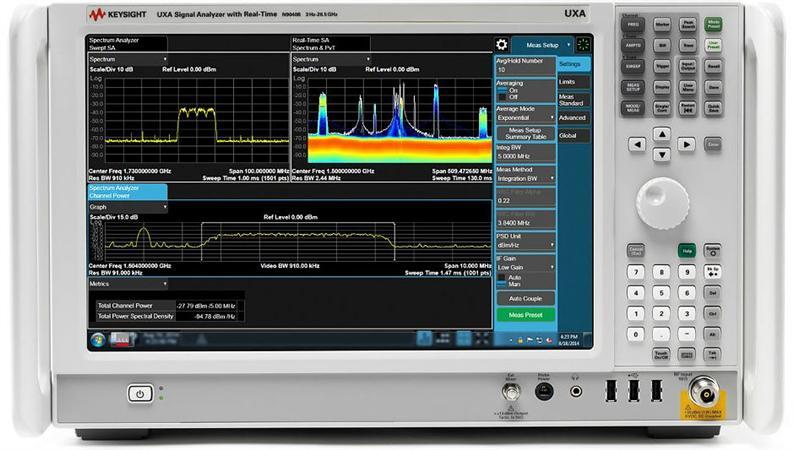Select the Trigger hardkey
Screen dimensions: 793x450
click(662, 66)
